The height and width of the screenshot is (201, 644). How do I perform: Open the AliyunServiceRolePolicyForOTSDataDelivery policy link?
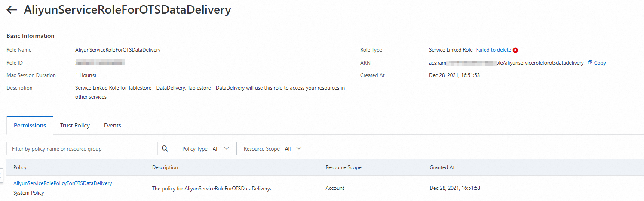click(62, 183)
